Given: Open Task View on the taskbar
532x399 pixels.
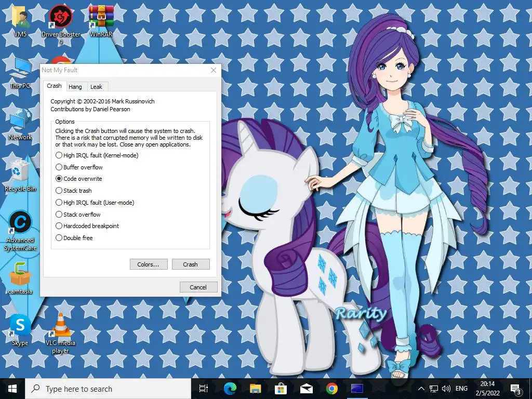Looking at the screenshot, I should click(203, 389).
